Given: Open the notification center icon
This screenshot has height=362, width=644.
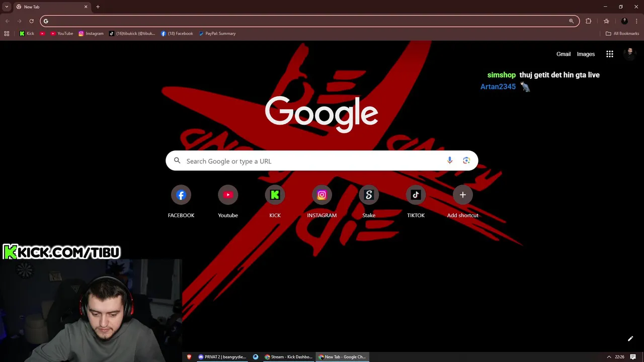Looking at the screenshot, I should click(x=633, y=357).
